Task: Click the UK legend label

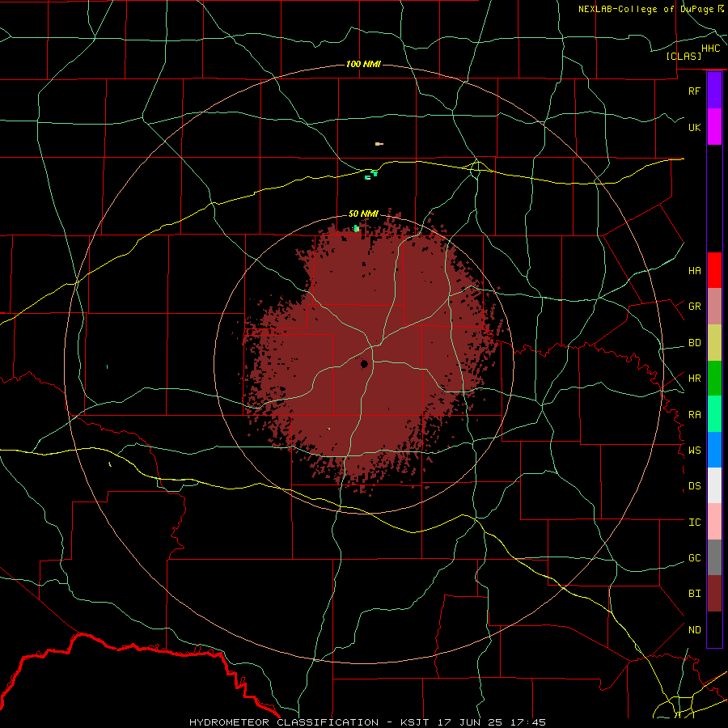Action: click(x=694, y=127)
